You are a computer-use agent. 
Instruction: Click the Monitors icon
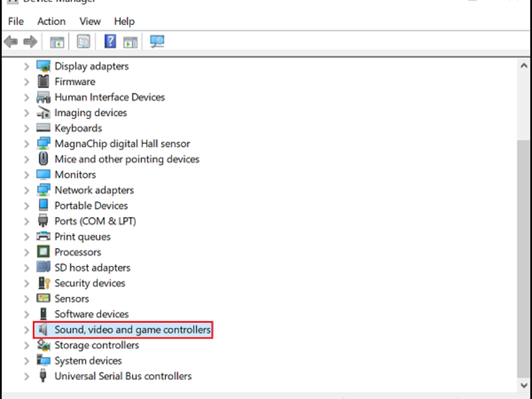point(43,175)
